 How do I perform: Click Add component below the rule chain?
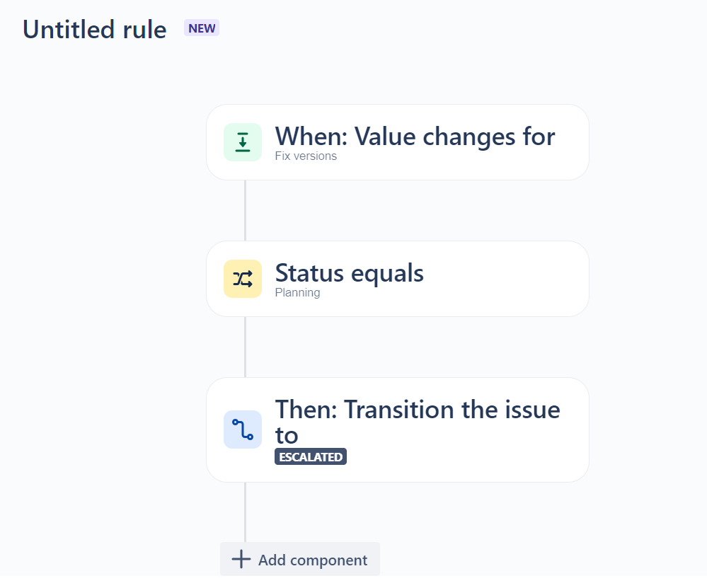[x=299, y=559]
